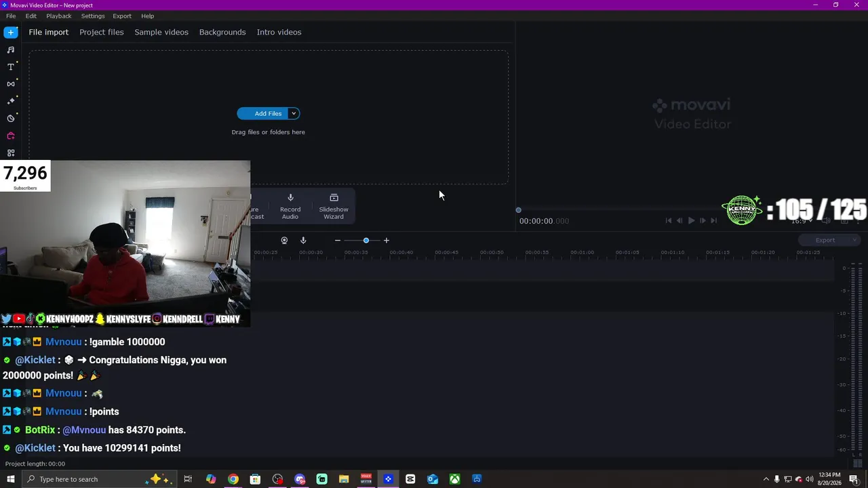Open the Settings menu

(93, 16)
